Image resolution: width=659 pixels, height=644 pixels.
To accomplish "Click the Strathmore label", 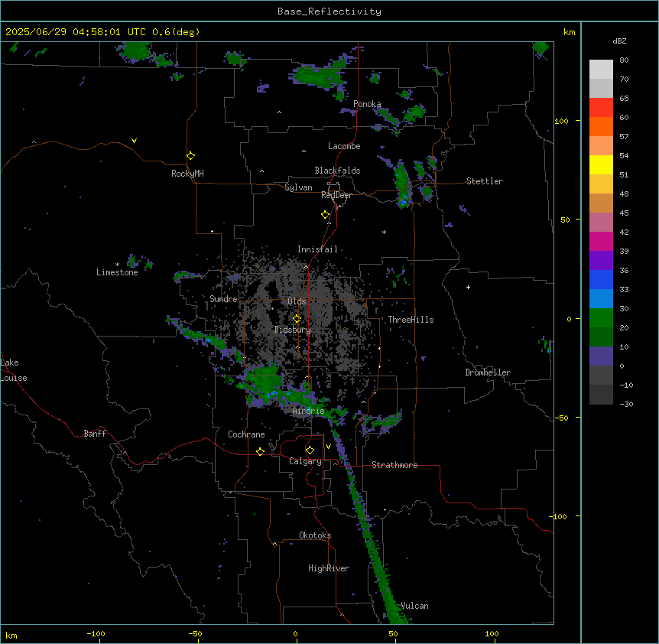I will tap(394, 465).
